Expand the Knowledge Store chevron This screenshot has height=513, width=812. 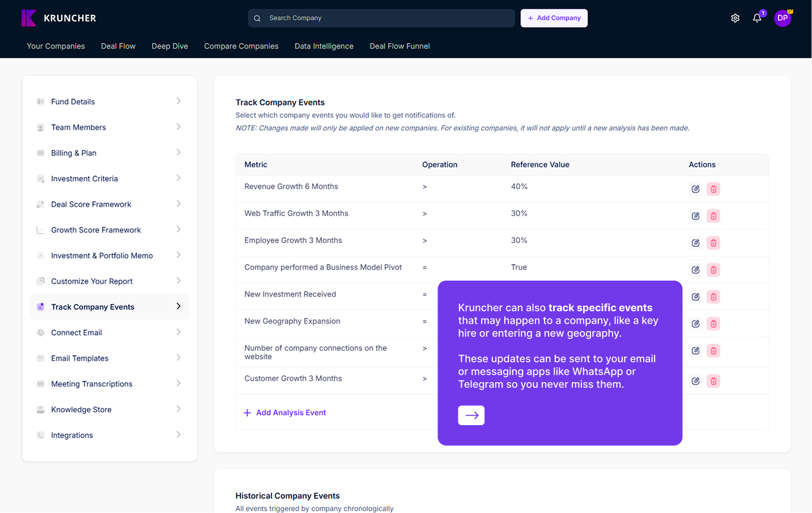[x=178, y=409]
